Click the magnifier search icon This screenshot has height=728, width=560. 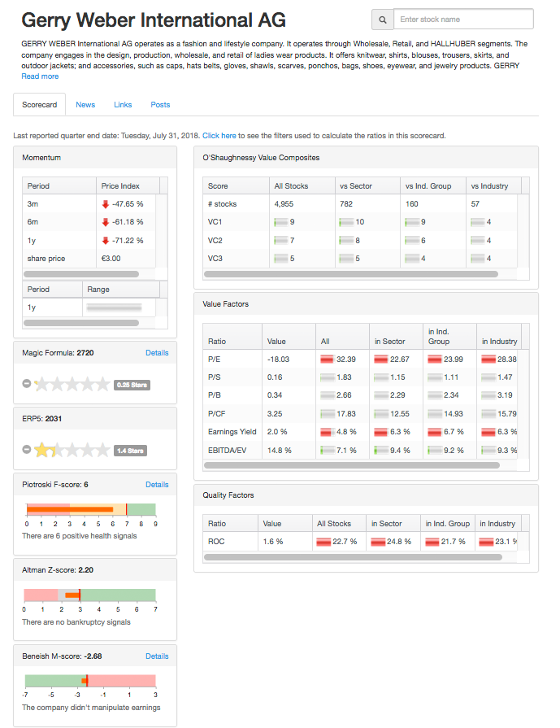382,20
